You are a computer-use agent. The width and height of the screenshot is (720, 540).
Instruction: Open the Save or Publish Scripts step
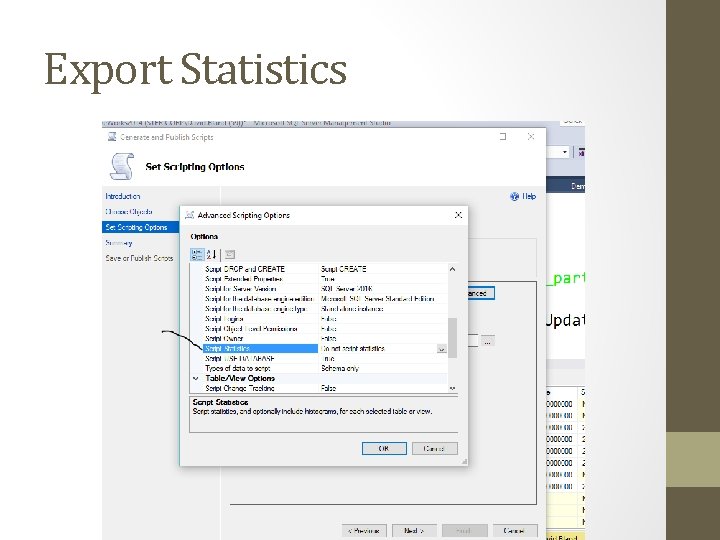(x=139, y=258)
